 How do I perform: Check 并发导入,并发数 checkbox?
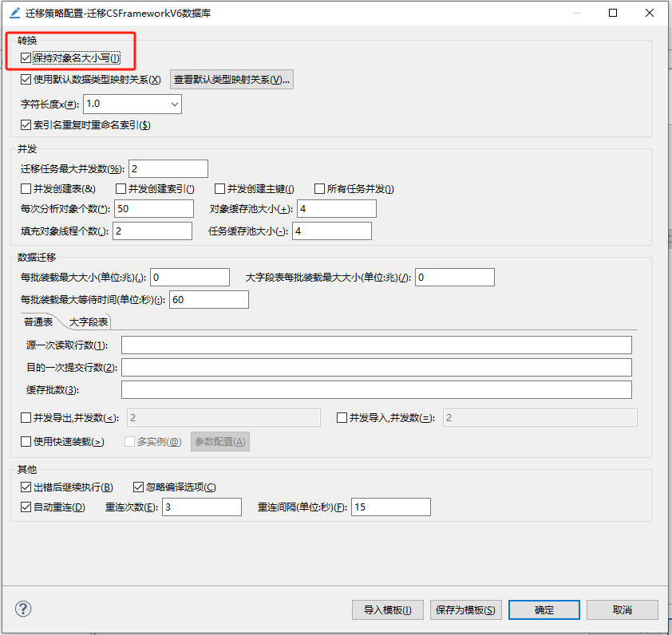[342, 418]
